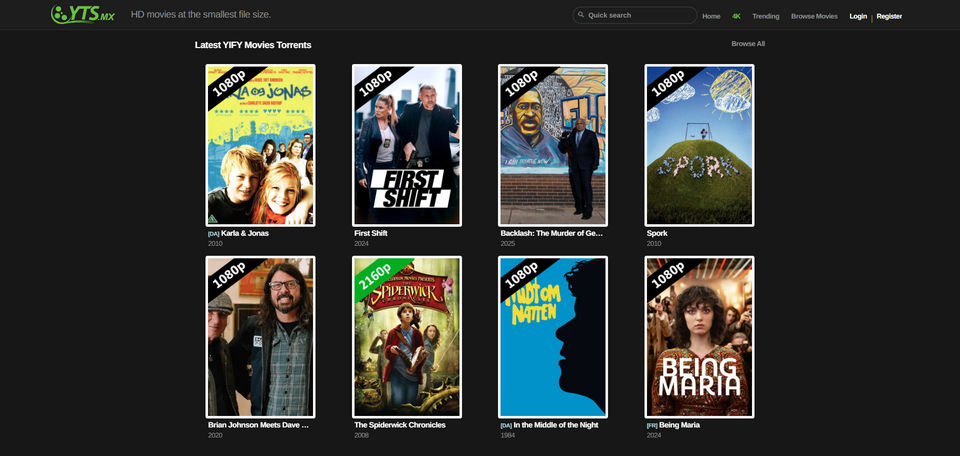Viewport: 960px width, 456px height.
Task: Click the [FR] language tag for Being Maria
Action: [x=652, y=425]
